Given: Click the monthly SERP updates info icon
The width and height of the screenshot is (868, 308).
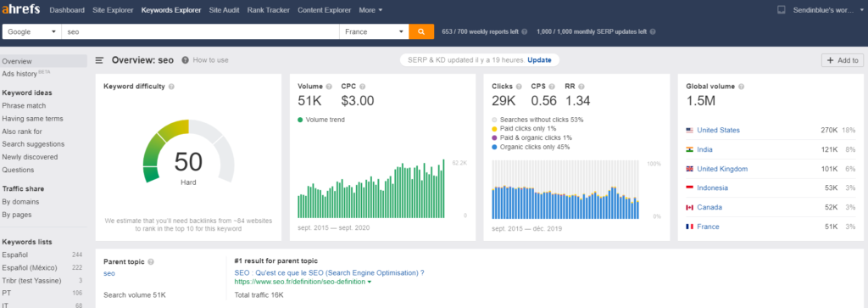Looking at the screenshot, I should [x=653, y=31].
